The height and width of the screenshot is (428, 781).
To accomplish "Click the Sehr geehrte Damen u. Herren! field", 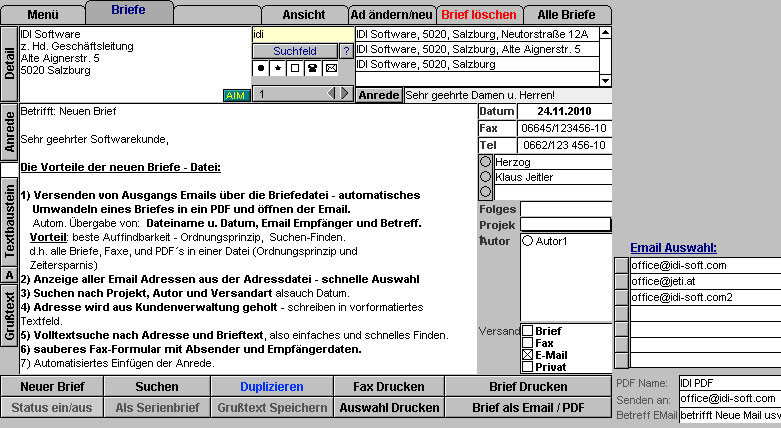I will (x=508, y=95).
